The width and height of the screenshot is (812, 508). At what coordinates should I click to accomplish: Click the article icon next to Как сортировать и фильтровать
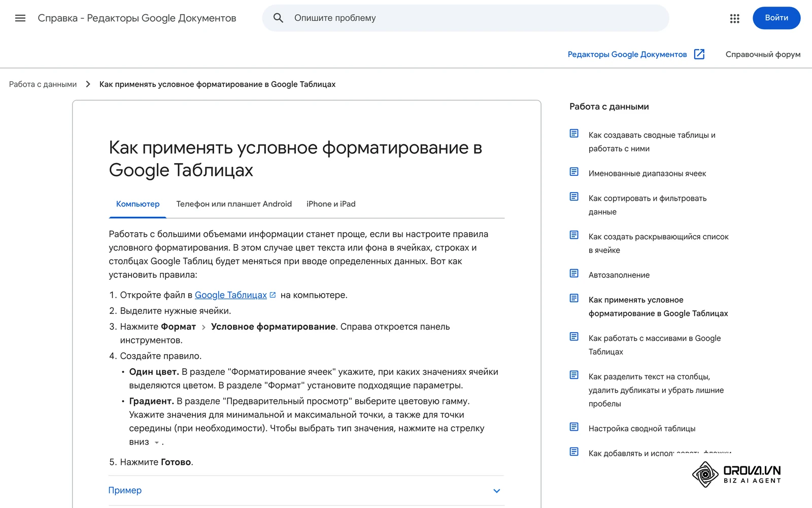click(x=574, y=196)
